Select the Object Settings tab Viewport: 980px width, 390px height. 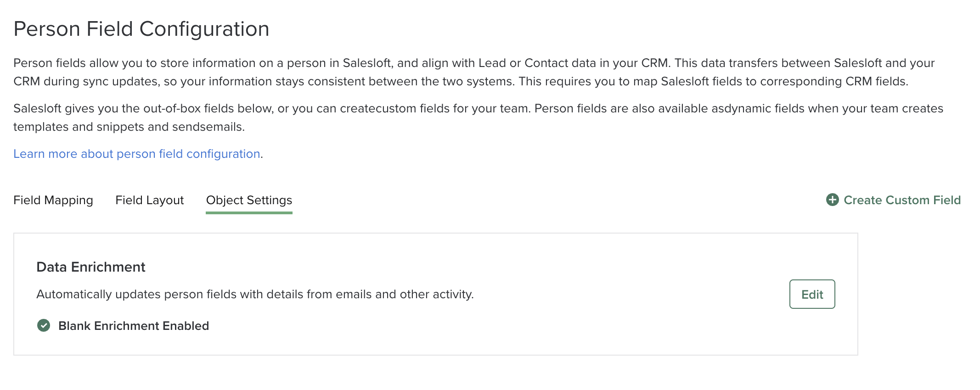(249, 200)
